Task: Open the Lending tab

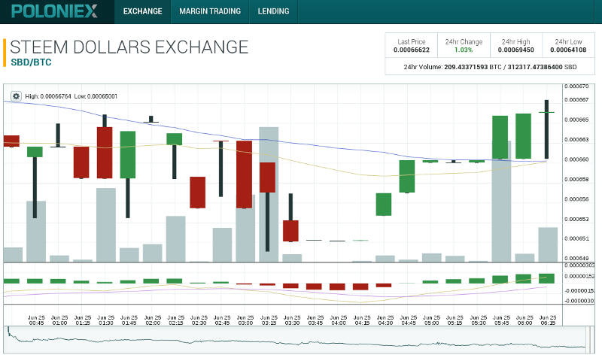Action: point(273,11)
